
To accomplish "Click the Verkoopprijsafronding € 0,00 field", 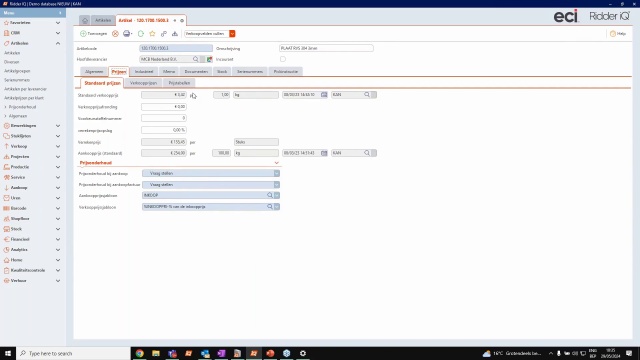I will click(x=164, y=107).
